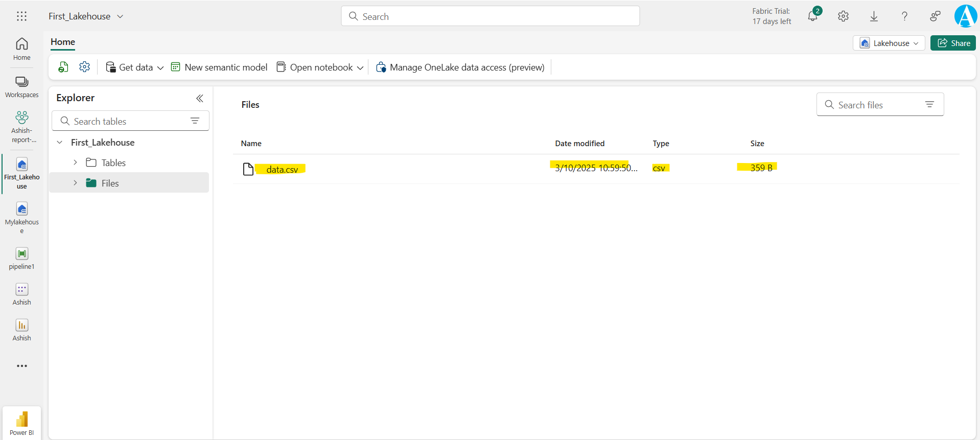
Task: Click the download arrow icon
Action: [x=874, y=16]
